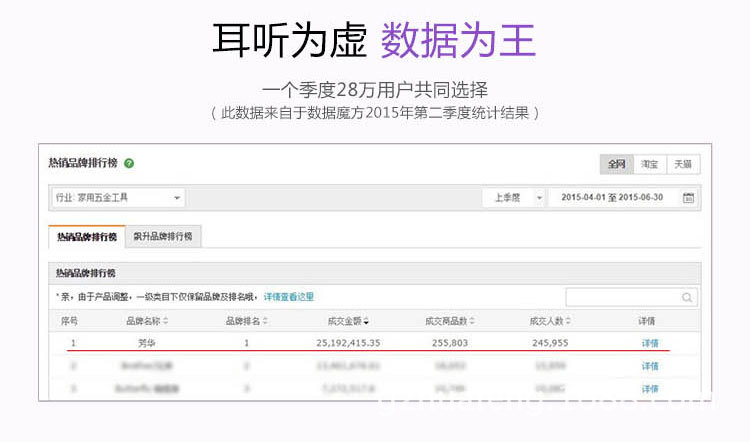Switch platform filter to 淘宝
The width and height of the screenshot is (750, 442).
(649, 164)
